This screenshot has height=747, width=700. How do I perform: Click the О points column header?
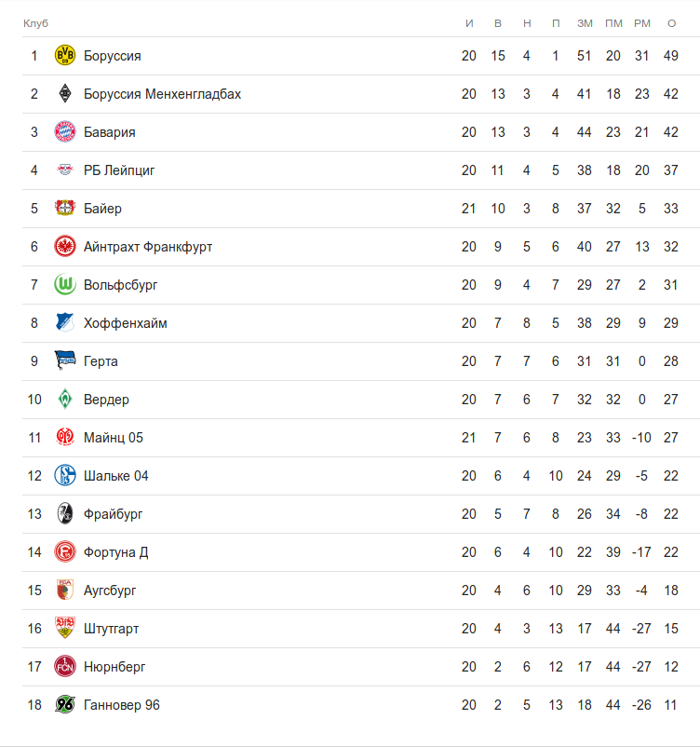pos(671,22)
